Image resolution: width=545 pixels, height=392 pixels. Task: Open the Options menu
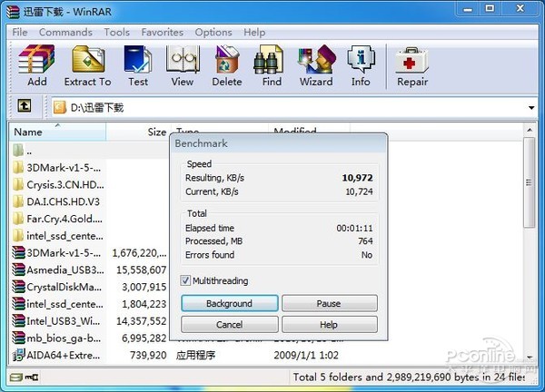click(x=213, y=33)
